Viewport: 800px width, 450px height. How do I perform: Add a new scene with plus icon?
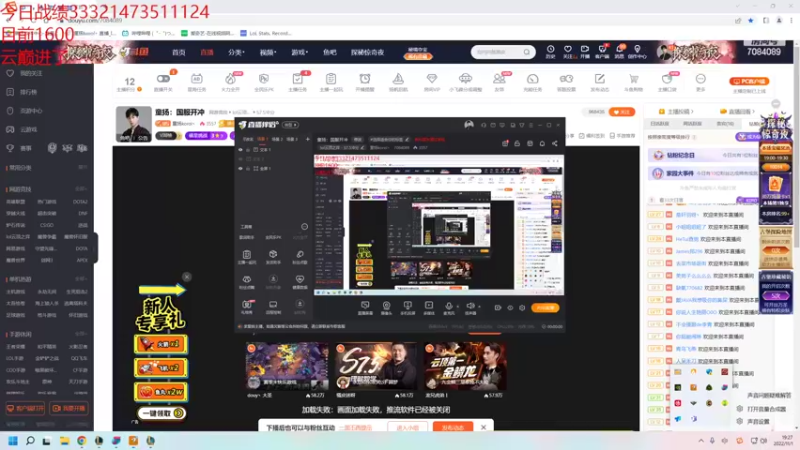pos(307,139)
